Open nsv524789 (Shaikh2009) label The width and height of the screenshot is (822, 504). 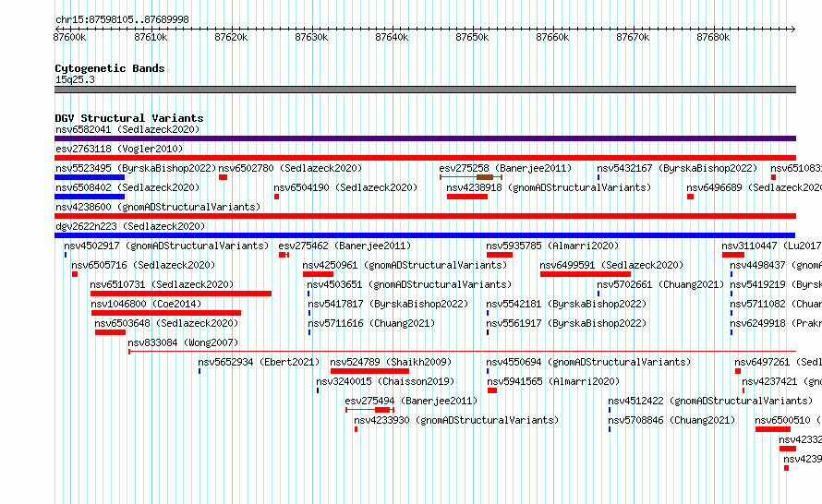point(391,362)
